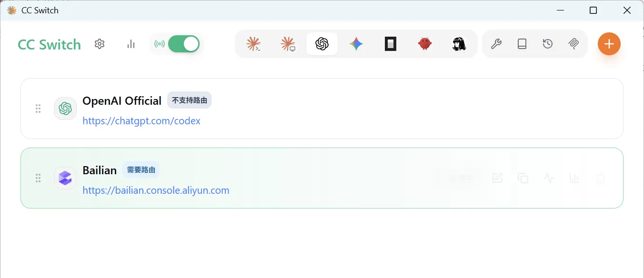Open Bailian usage bar chart icon

pos(574,179)
